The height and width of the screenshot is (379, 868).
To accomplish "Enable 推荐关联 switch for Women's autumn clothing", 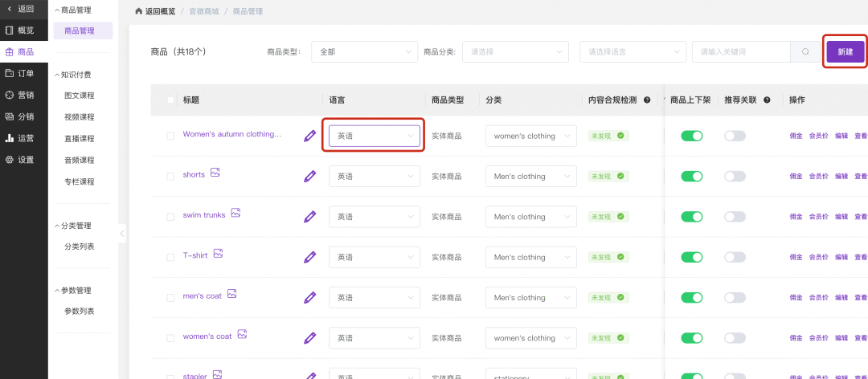I will [x=735, y=136].
